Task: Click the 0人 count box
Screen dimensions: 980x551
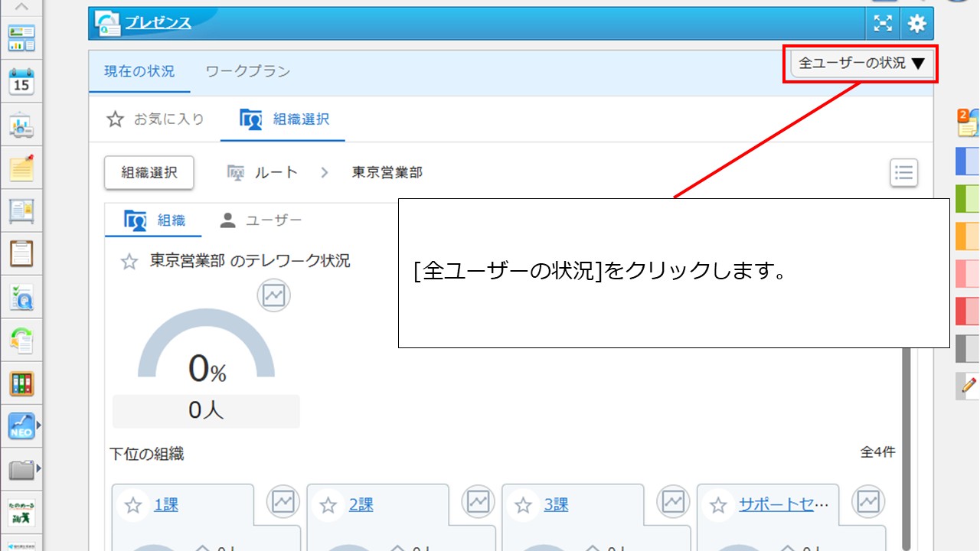Action: [206, 411]
